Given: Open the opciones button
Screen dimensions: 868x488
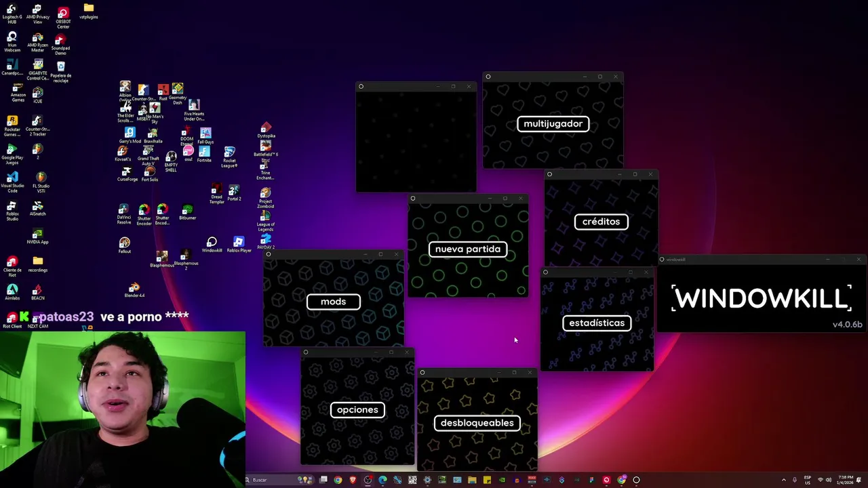Looking at the screenshot, I should click(357, 409).
